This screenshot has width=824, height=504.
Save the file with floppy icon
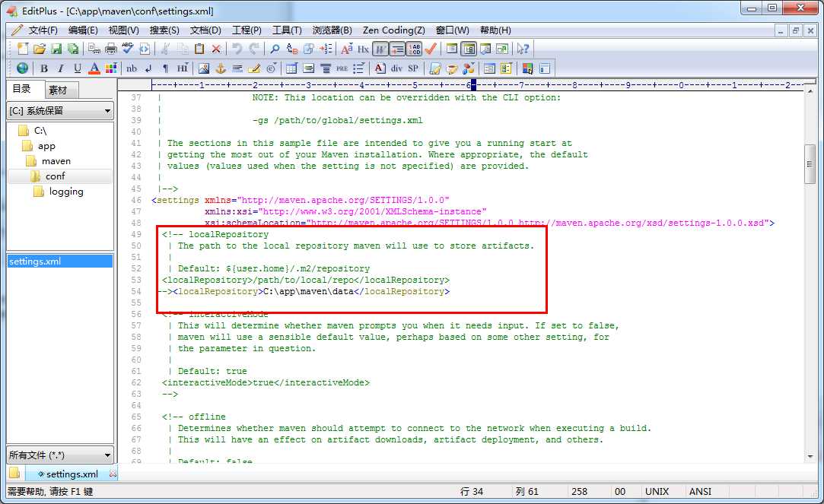tap(56, 49)
